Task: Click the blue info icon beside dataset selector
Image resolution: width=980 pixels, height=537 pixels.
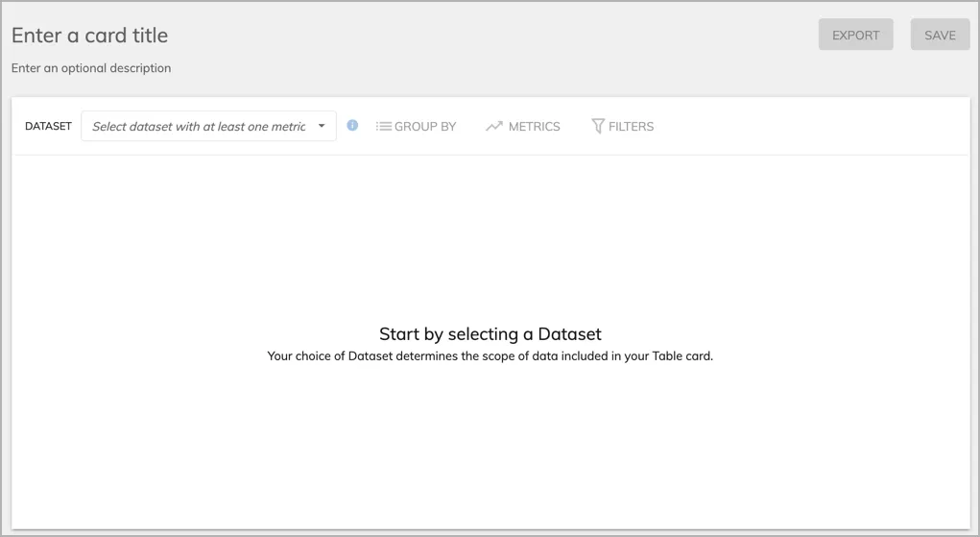Action: point(352,125)
